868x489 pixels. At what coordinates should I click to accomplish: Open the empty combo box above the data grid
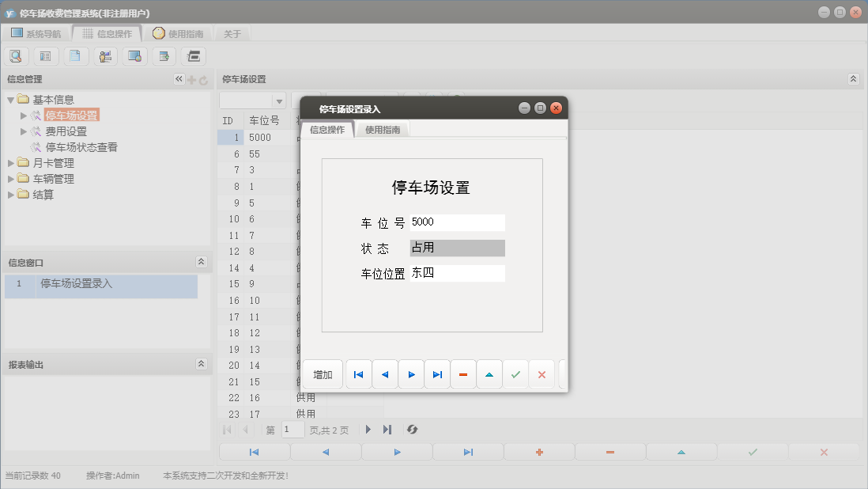[252, 100]
